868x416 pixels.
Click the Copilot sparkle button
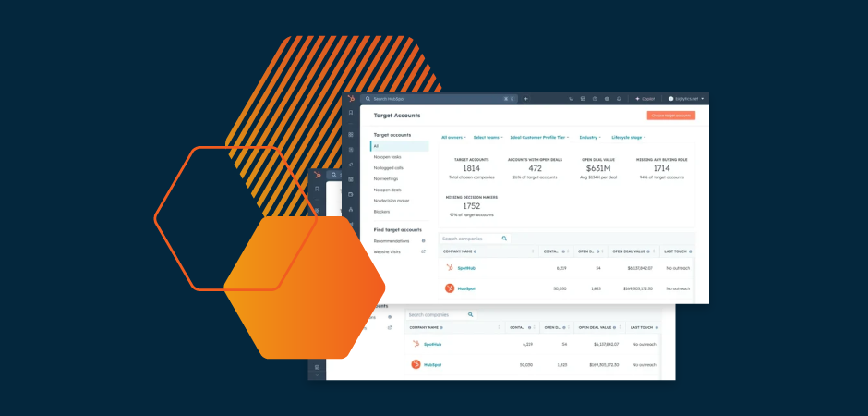pos(645,99)
